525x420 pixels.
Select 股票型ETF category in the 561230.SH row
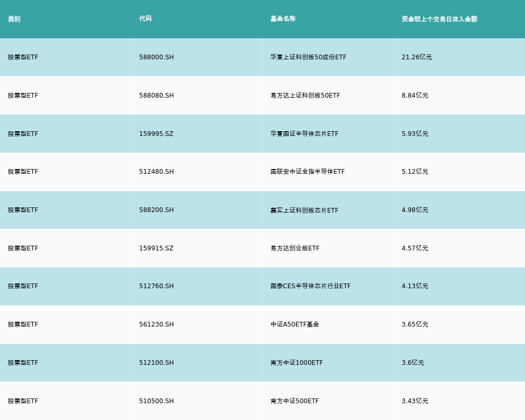click(23, 324)
